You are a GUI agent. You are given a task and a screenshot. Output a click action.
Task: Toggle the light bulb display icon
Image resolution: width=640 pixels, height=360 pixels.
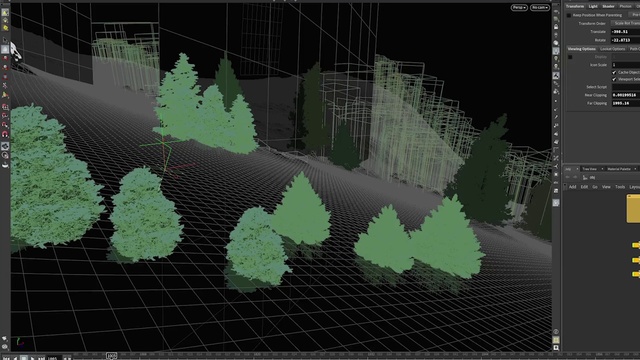pos(556,59)
